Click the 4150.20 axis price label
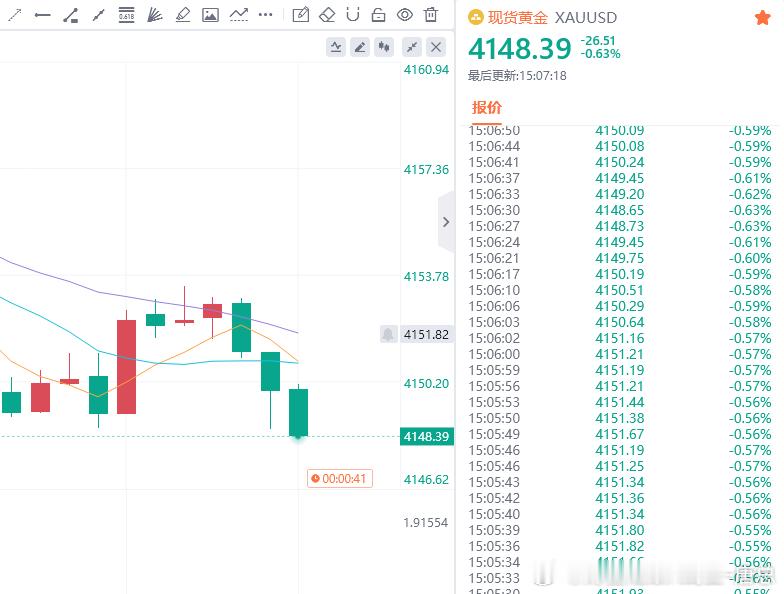 [x=426, y=384]
